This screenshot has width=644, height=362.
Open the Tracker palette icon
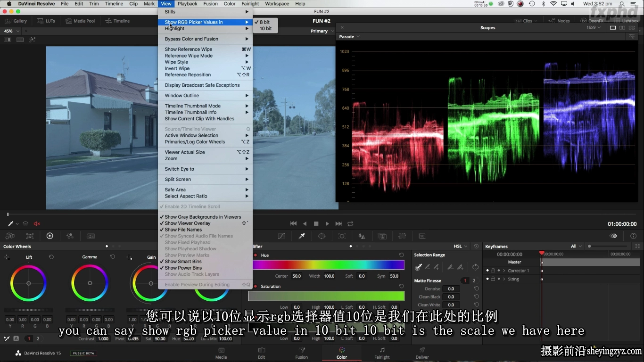click(342, 236)
